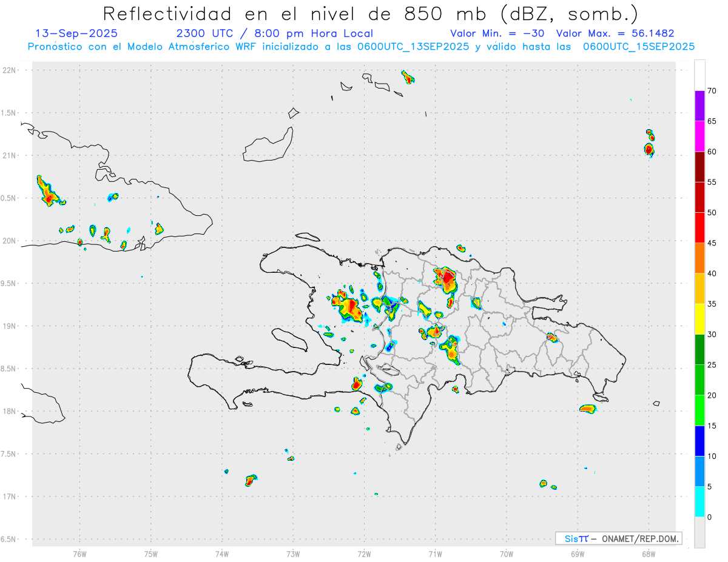Click the 22N latitude axis label
The height and width of the screenshot is (562, 728).
coord(10,70)
